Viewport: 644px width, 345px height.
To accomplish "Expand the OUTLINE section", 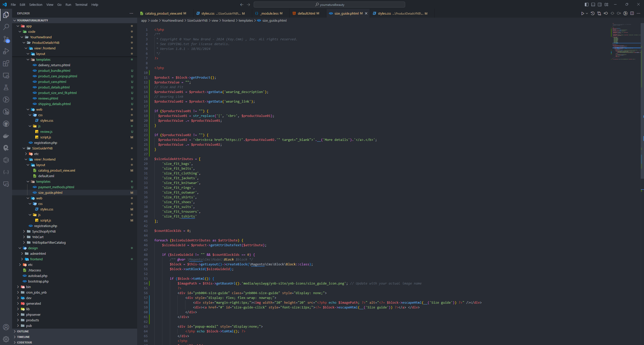I will pos(23,331).
